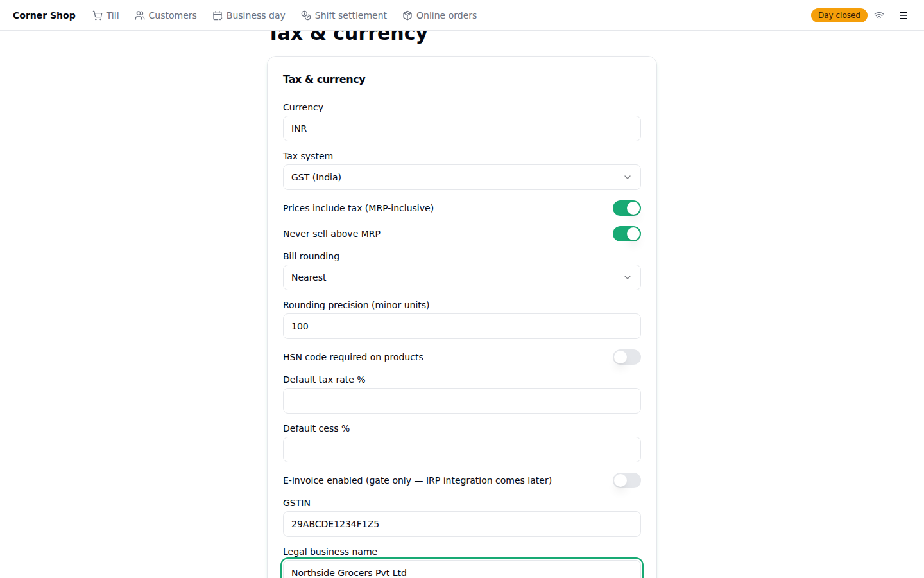The height and width of the screenshot is (578, 924).
Task: Click the GSTIN input field
Action: (x=462, y=524)
